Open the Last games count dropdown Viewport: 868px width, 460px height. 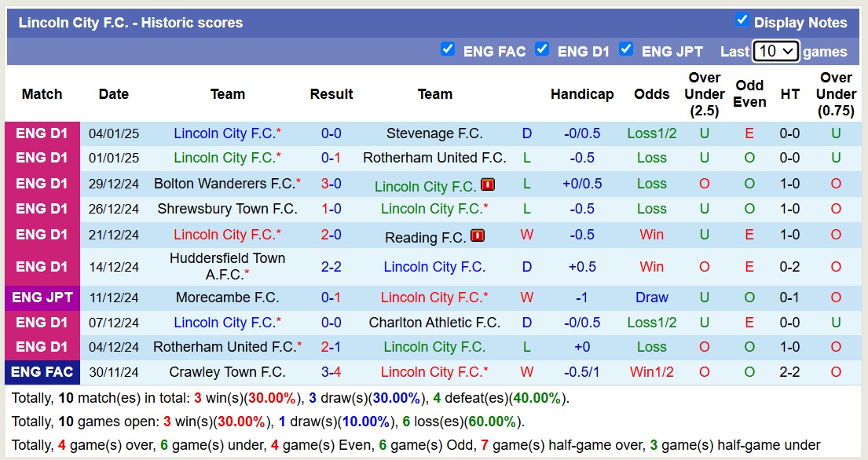click(777, 50)
